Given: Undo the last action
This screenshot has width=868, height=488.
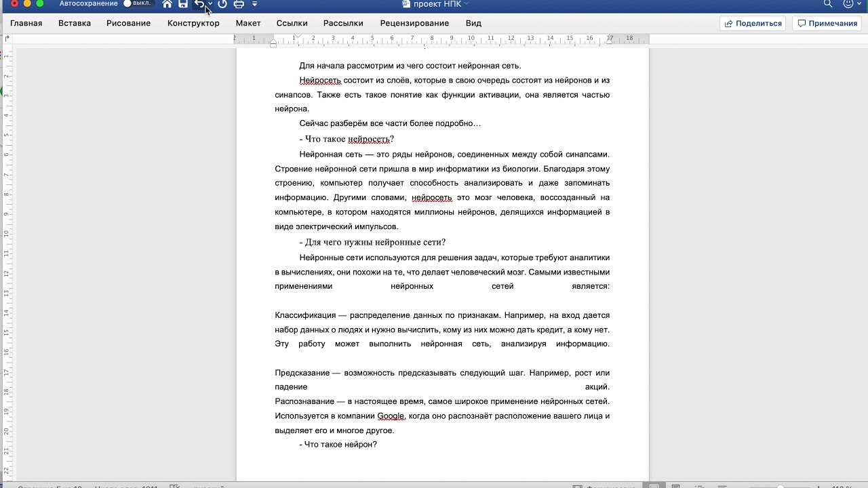Looking at the screenshot, I should [199, 3].
